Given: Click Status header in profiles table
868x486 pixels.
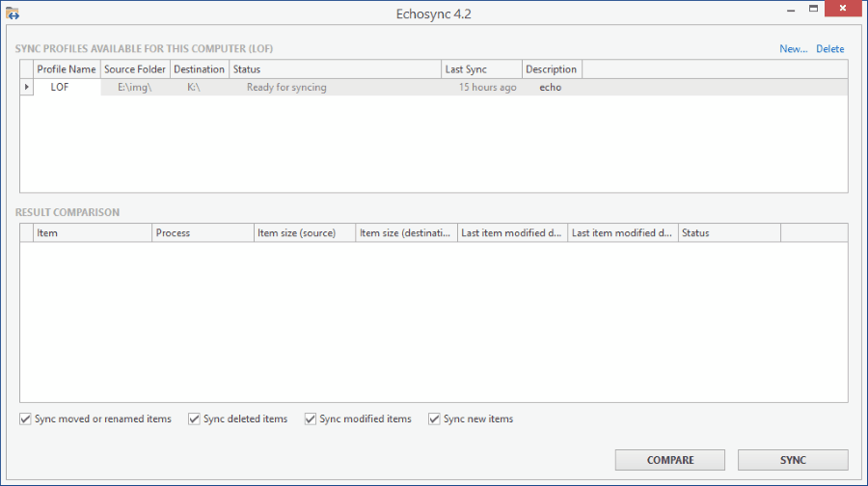Looking at the screenshot, I should 336,69.
